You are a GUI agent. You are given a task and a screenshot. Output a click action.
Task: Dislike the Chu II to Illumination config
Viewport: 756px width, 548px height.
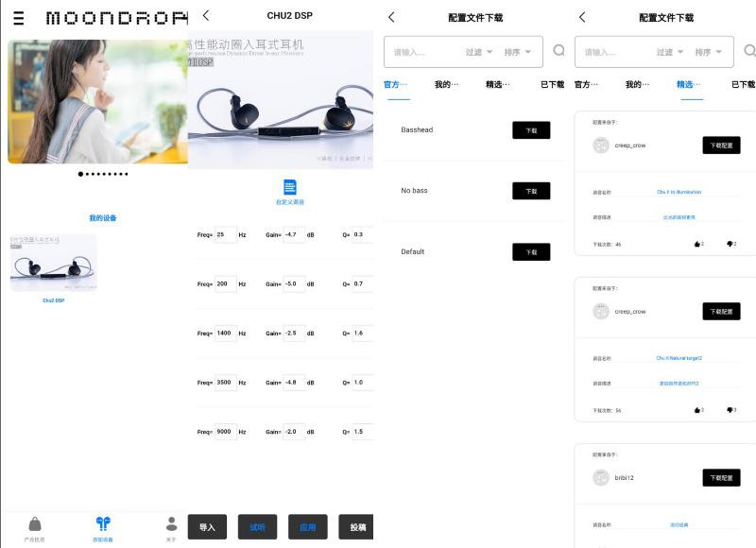coord(730,244)
